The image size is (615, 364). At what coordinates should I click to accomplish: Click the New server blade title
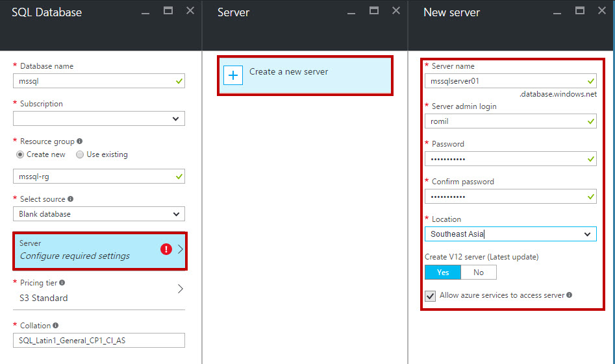click(x=451, y=12)
